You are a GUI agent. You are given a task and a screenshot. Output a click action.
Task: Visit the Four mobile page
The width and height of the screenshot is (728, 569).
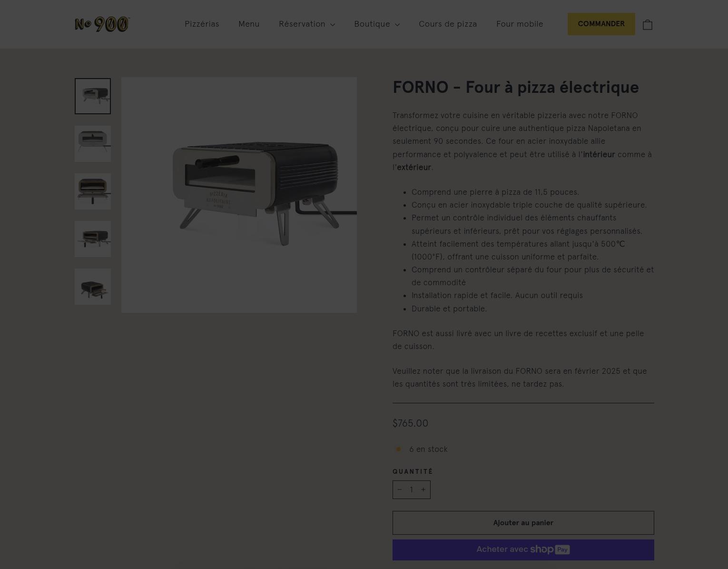(520, 24)
